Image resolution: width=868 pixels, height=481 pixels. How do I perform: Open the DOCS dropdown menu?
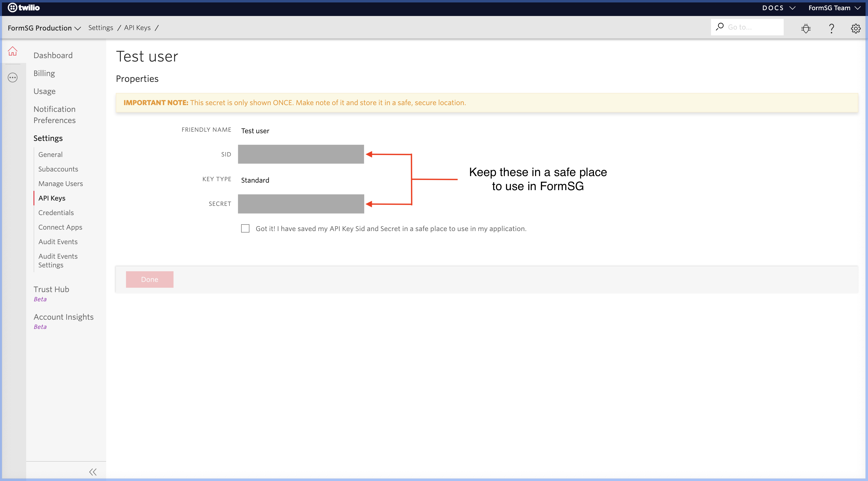(x=779, y=8)
